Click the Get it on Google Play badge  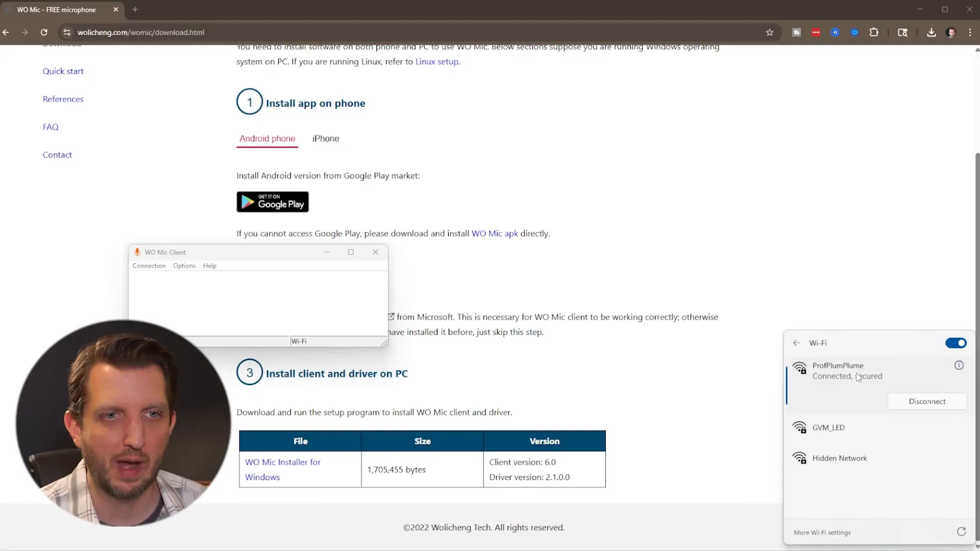click(273, 202)
